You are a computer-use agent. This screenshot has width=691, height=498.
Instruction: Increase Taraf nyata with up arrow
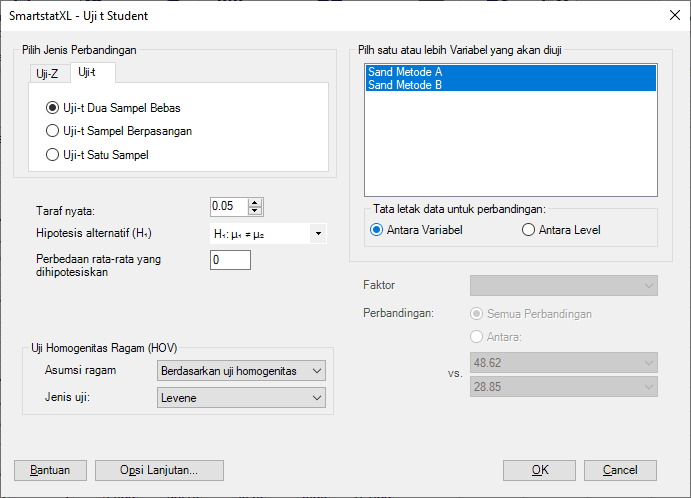(255, 202)
